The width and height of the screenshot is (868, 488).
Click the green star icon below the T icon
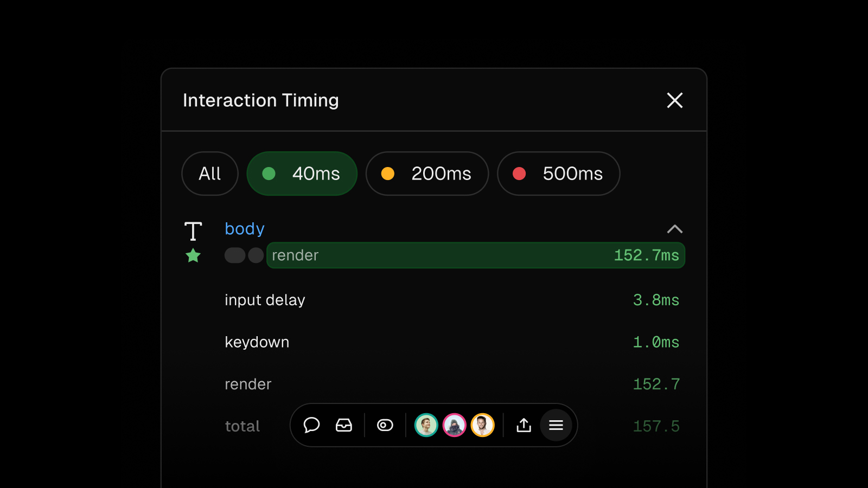pos(193,255)
